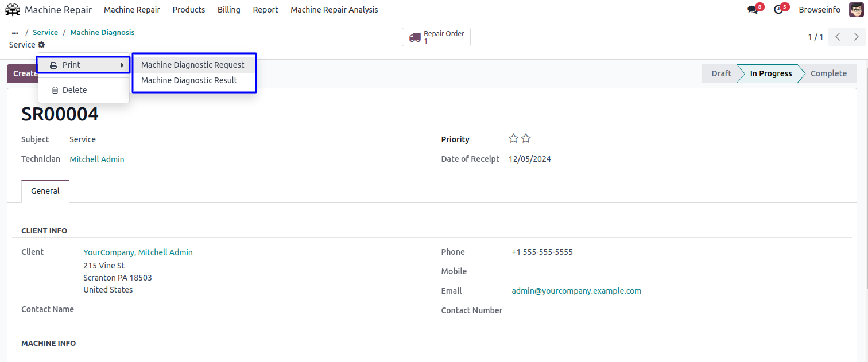
Task: Click the gear icon beside Service
Action: click(x=41, y=45)
